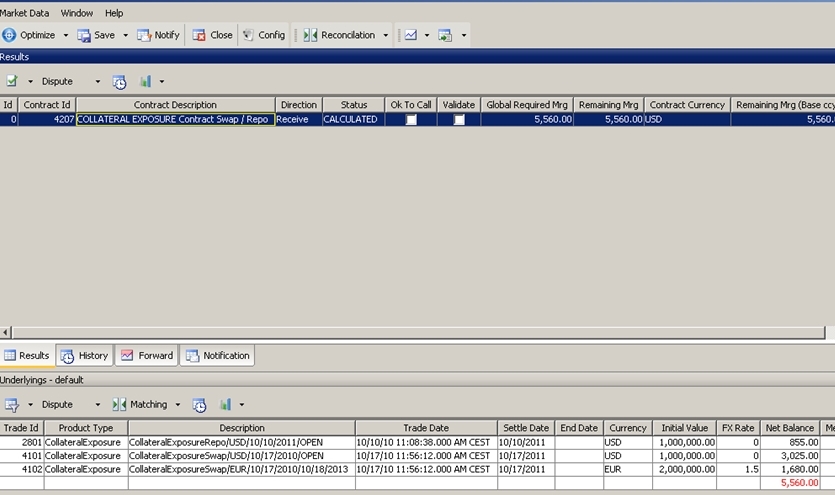Toggle the Ok To Call checkbox
The width and height of the screenshot is (835, 495).
[x=411, y=120]
